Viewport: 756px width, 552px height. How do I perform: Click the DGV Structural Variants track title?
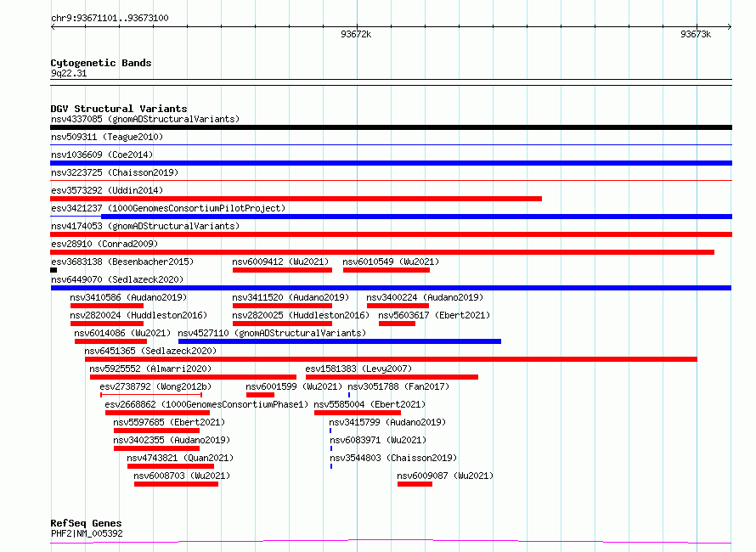pyautogui.click(x=119, y=109)
